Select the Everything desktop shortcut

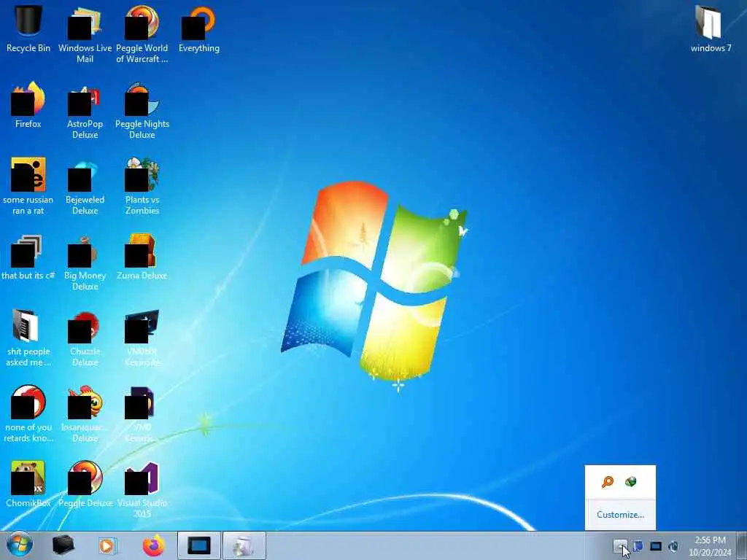tap(199, 28)
